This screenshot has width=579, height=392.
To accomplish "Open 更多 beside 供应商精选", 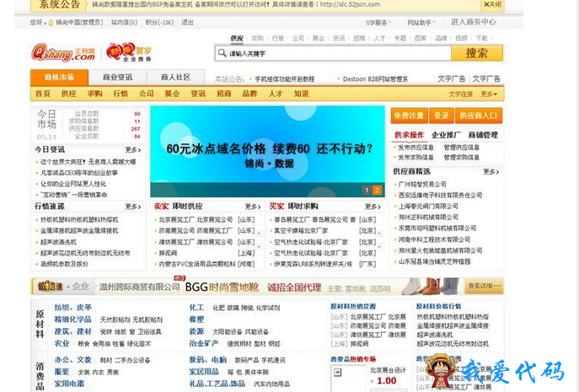I will tap(491, 172).
